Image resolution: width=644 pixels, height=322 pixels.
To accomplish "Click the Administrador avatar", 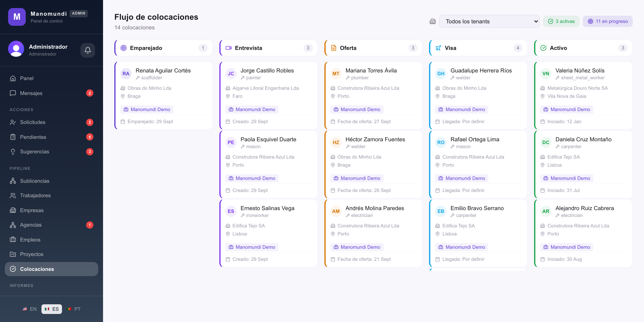I will (16, 49).
